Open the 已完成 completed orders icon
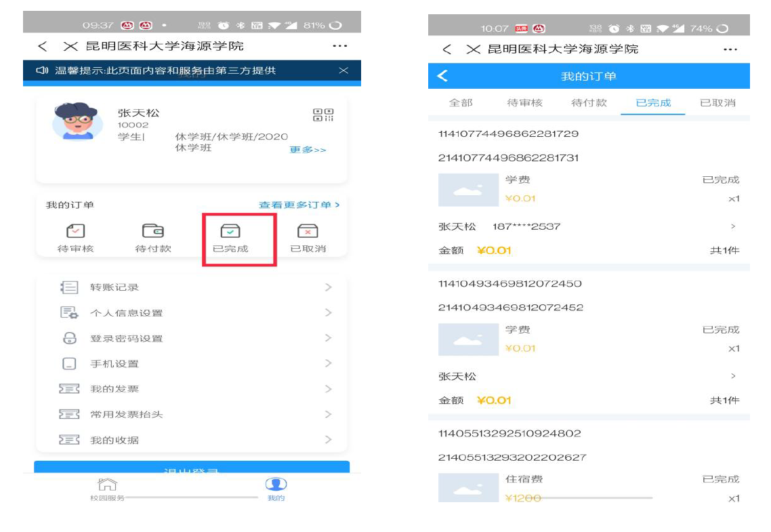The width and height of the screenshot is (771, 532). pos(230,232)
